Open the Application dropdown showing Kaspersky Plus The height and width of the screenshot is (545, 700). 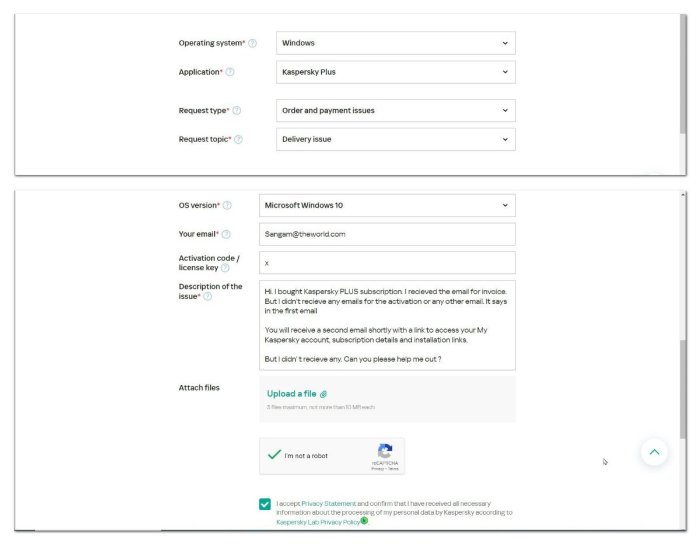[396, 72]
